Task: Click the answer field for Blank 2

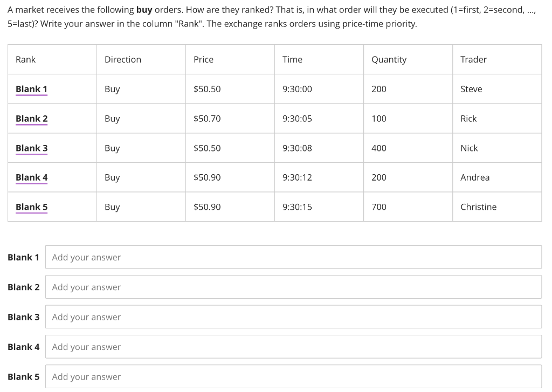Action: [293, 287]
